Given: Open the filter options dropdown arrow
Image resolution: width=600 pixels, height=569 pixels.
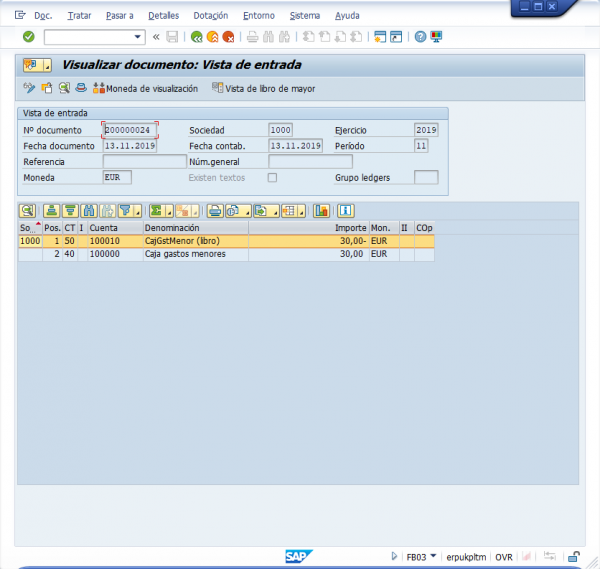Looking at the screenshot, I should [x=138, y=211].
